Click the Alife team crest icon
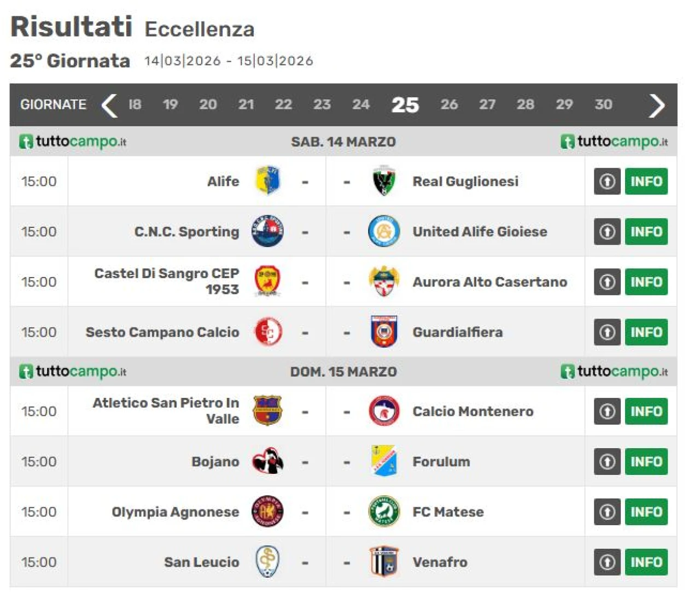 (x=268, y=181)
